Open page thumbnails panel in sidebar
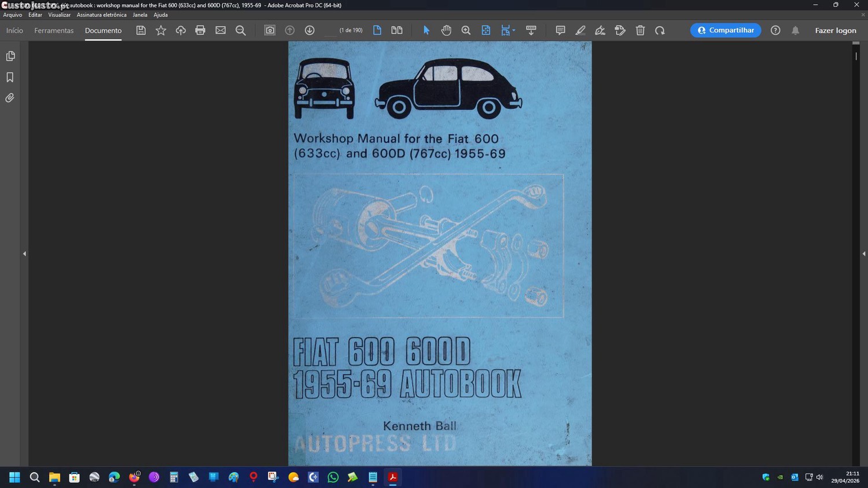The image size is (868, 488). tap(10, 56)
